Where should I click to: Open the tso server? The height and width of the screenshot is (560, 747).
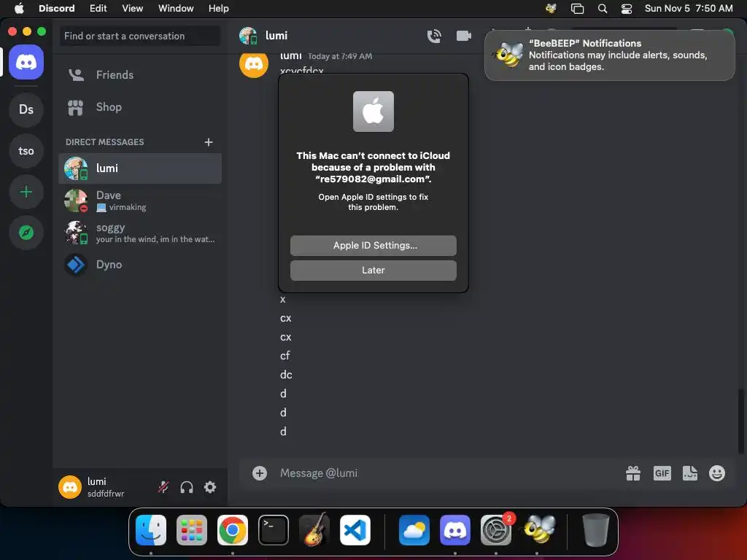tap(26, 151)
